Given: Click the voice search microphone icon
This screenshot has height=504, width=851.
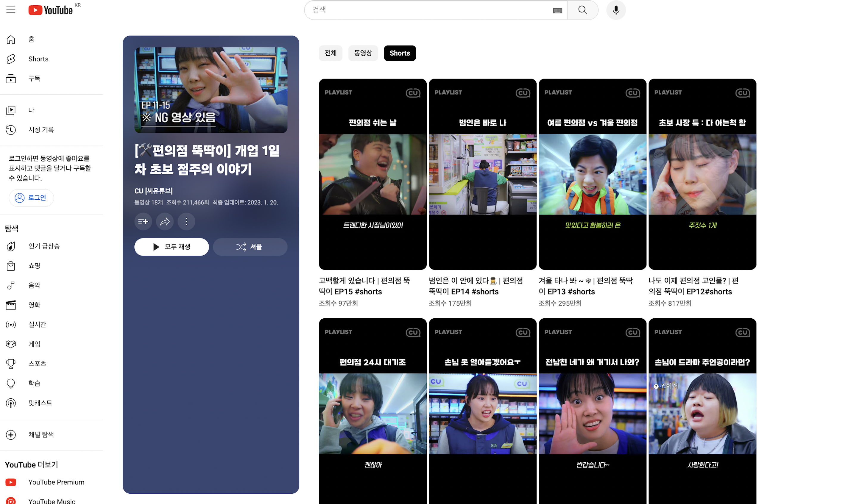Looking at the screenshot, I should tap(615, 10).
